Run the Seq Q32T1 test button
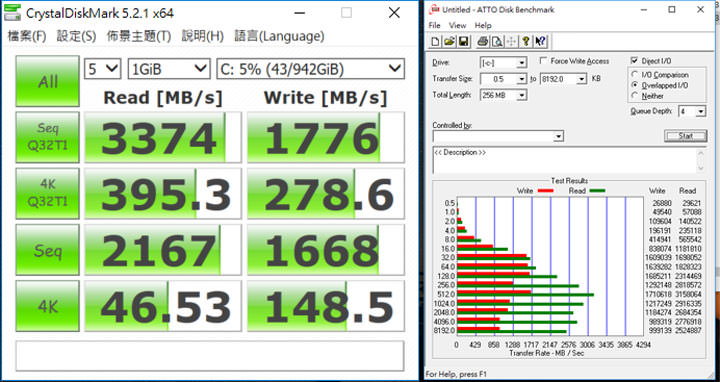The width and height of the screenshot is (720, 382). click(x=47, y=137)
